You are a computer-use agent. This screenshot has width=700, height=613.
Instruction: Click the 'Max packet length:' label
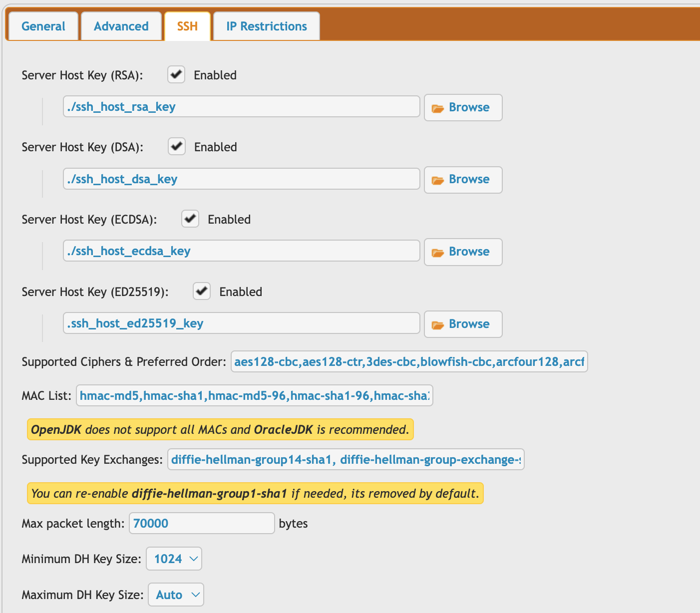tap(73, 524)
